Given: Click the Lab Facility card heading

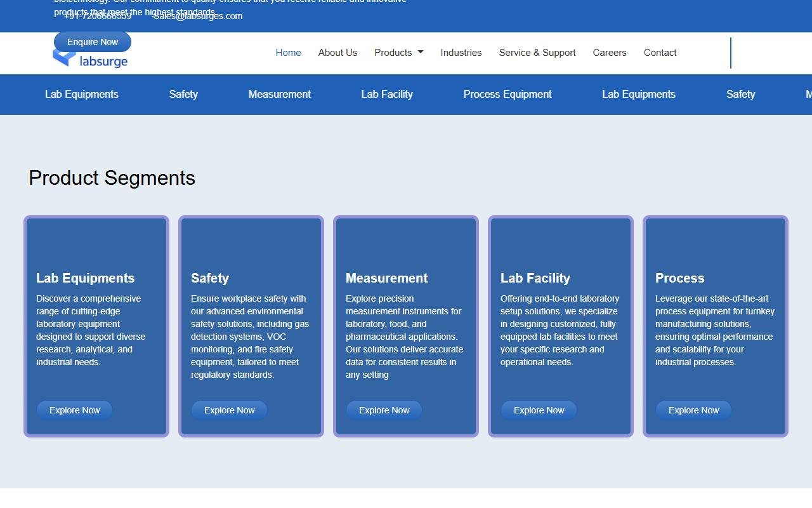Looking at the screenshot, I should point(535,278).
